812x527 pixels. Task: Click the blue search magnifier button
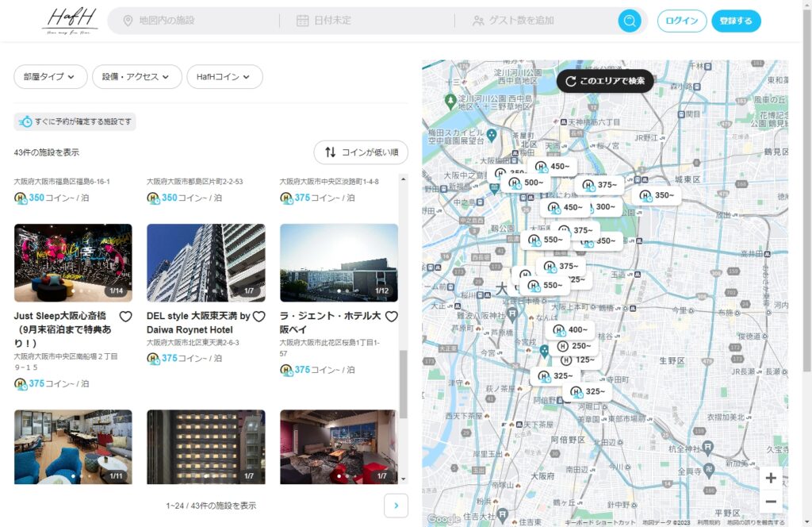tap(630, 21)
